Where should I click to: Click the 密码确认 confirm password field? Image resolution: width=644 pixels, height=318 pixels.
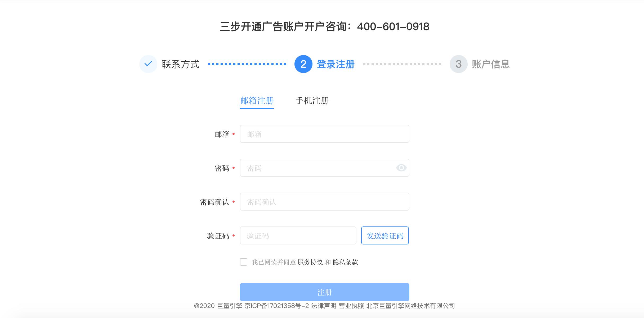pos(324,202)
